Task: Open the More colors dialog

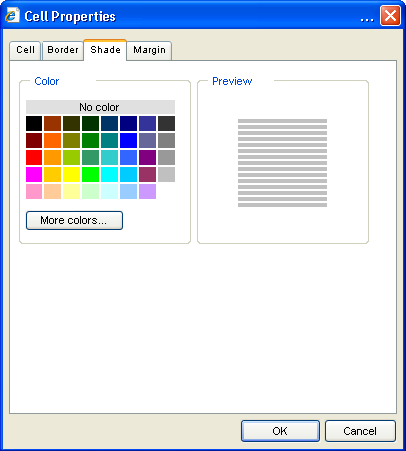Action: [x=74, y=220]
